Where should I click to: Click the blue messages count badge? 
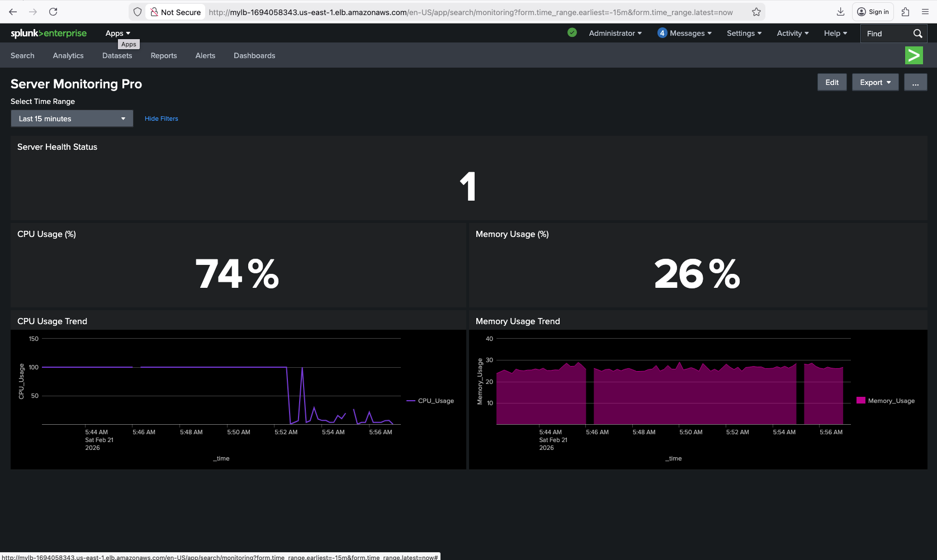click(662, 33)
